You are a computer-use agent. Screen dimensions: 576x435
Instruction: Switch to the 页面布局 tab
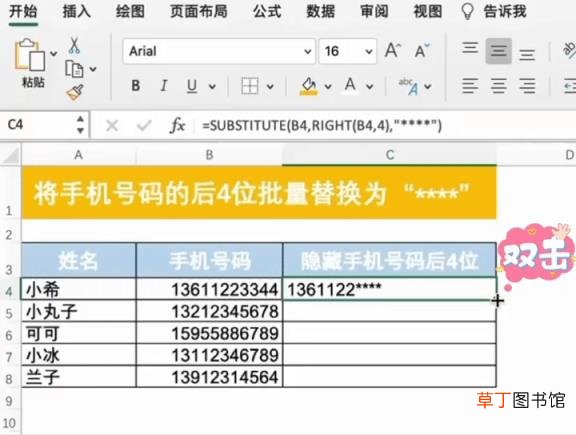click(199, 12)
